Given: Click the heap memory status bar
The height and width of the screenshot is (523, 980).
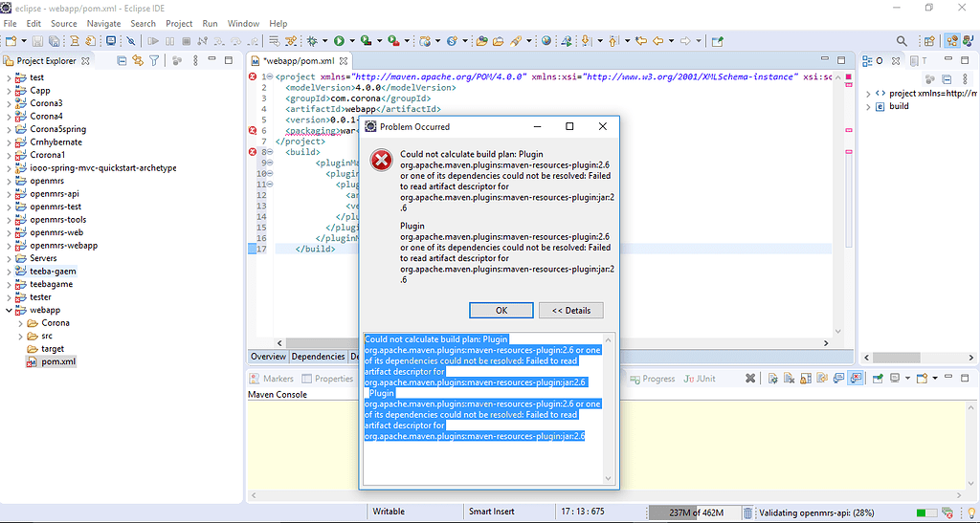Looking at the screenshot, I should tap(695, 512).
